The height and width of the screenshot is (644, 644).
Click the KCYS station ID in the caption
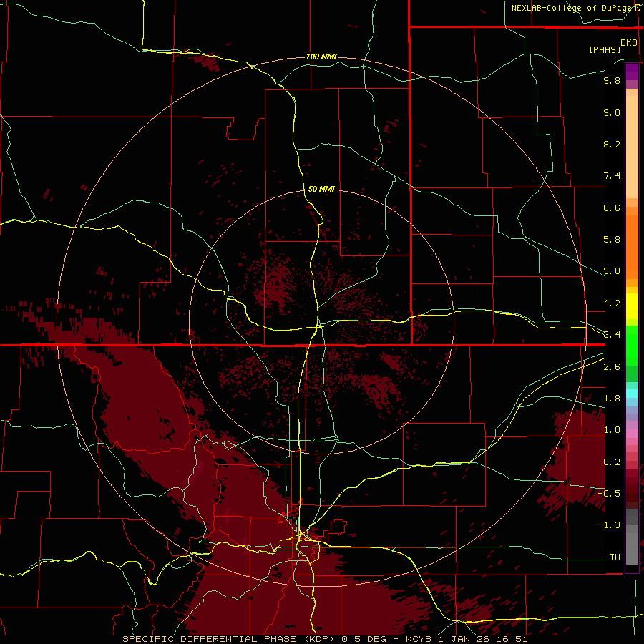419,639
